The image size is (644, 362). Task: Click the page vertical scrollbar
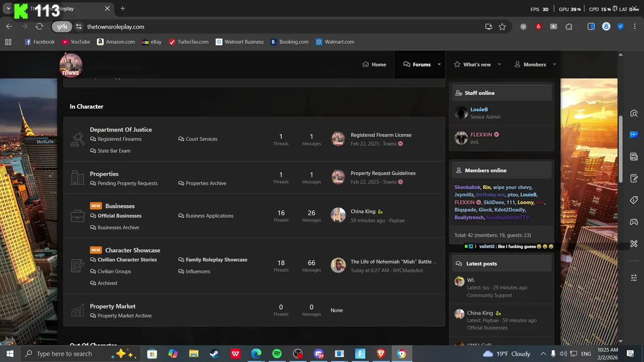(x=620, y=149)
